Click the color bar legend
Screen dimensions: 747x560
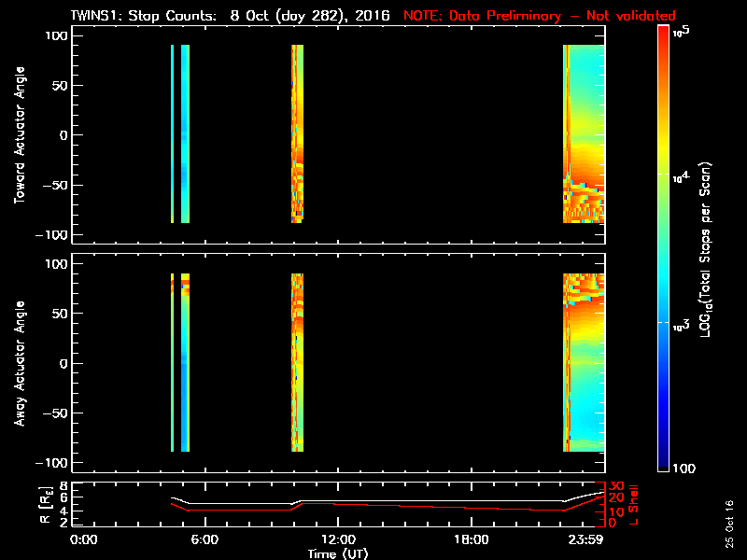tap(664, 248)
